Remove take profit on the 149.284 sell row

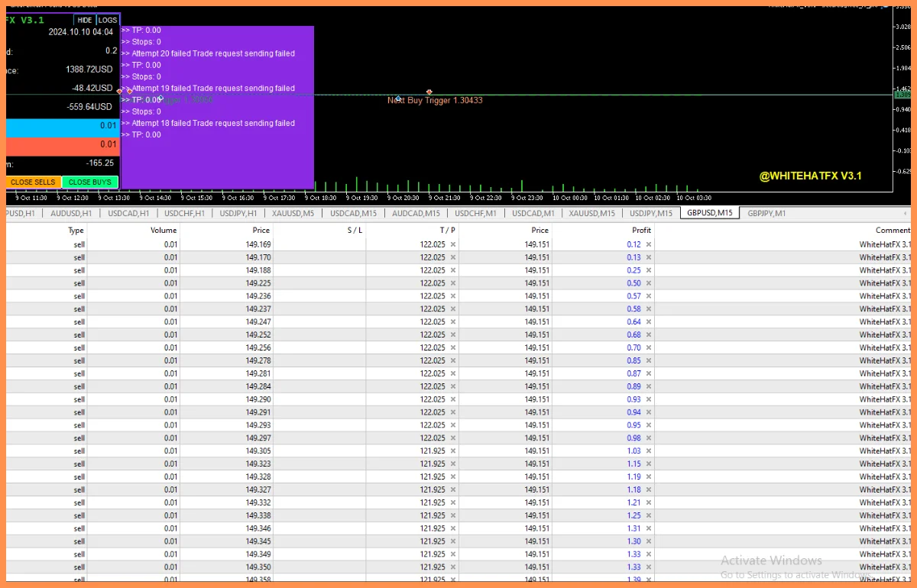click(x=452, y=386)
